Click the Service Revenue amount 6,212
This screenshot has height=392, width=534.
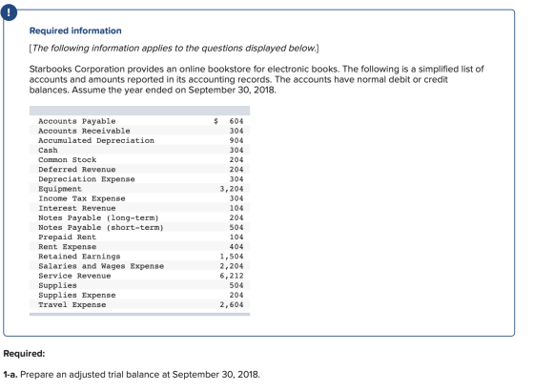[231, 276]
